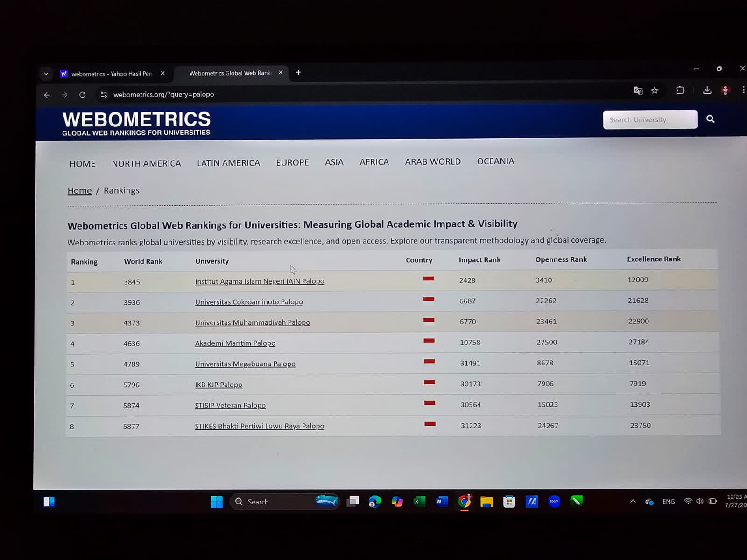Open the Chrome three-dot menu
Screen dimensions: 747x560
(x=743, y=90)
